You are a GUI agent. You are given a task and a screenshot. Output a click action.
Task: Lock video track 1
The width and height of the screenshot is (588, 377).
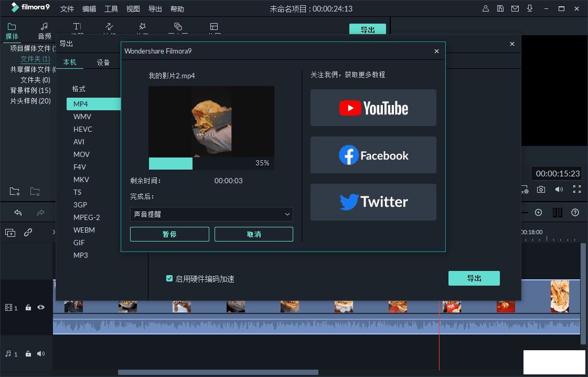click(x=28, y=308)
